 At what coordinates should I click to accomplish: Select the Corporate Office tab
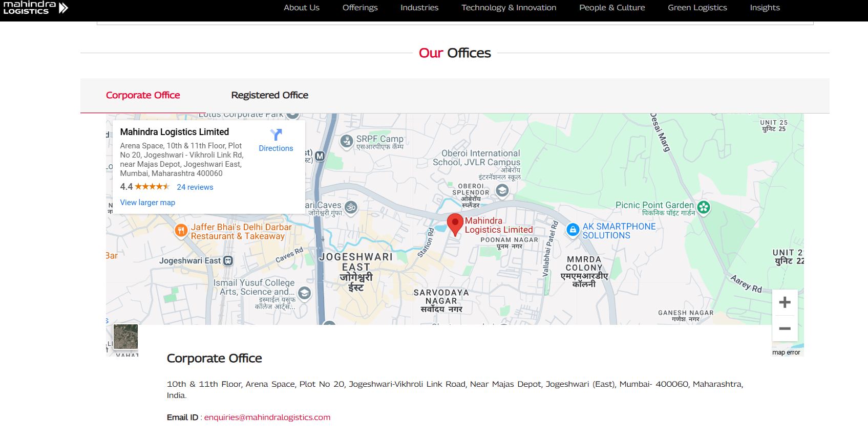143,95
